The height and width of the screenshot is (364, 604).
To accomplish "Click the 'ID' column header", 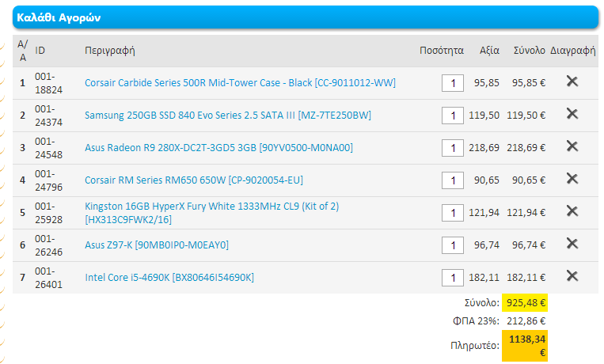I will [x=40, y=51].
